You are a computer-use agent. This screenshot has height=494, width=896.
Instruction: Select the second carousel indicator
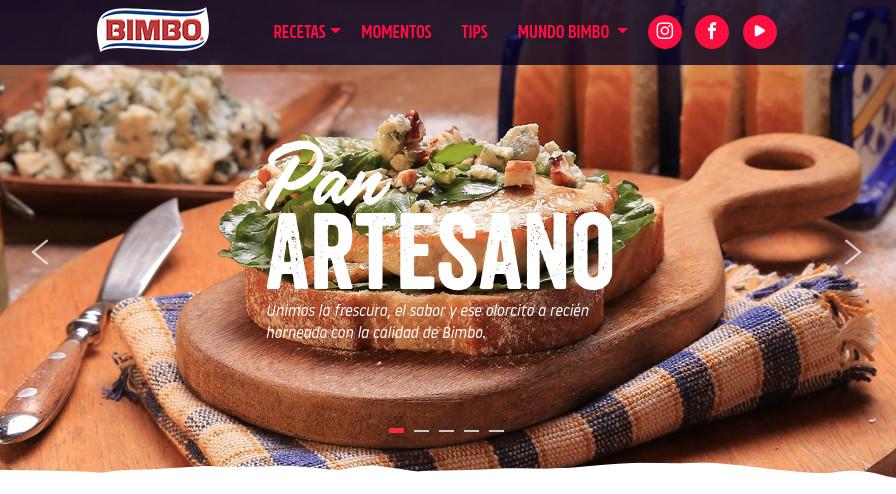[421, 431]
